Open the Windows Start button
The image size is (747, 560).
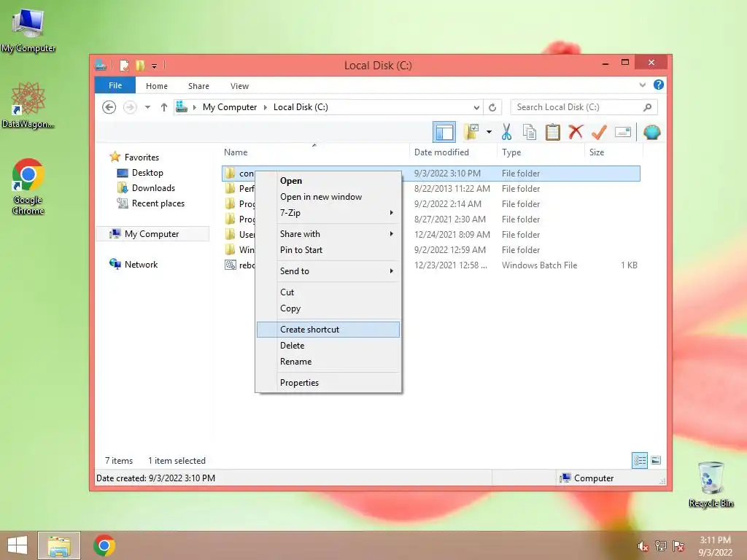[18, 545]
